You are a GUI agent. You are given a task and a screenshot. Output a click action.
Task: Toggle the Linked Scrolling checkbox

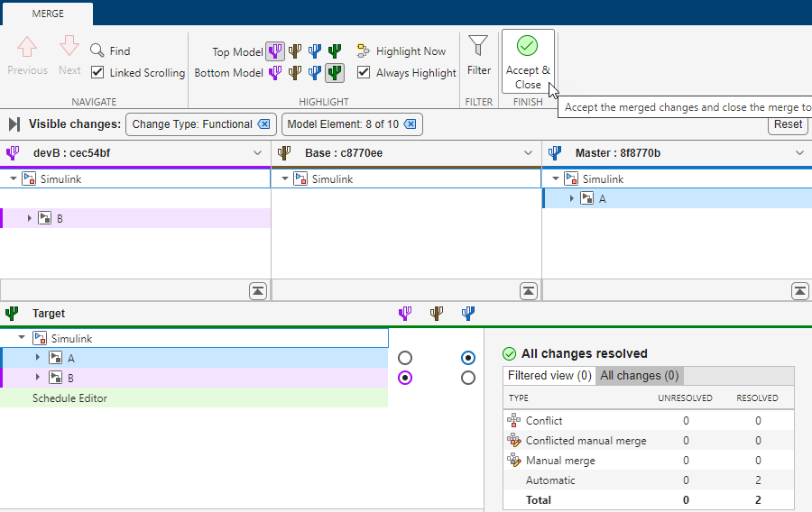click(98, 73)
